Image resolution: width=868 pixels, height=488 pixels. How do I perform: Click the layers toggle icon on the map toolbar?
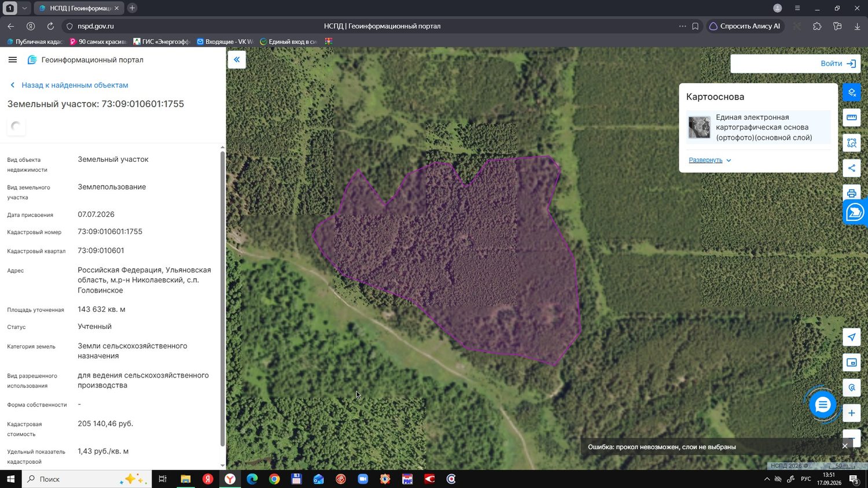coord(852,92)
